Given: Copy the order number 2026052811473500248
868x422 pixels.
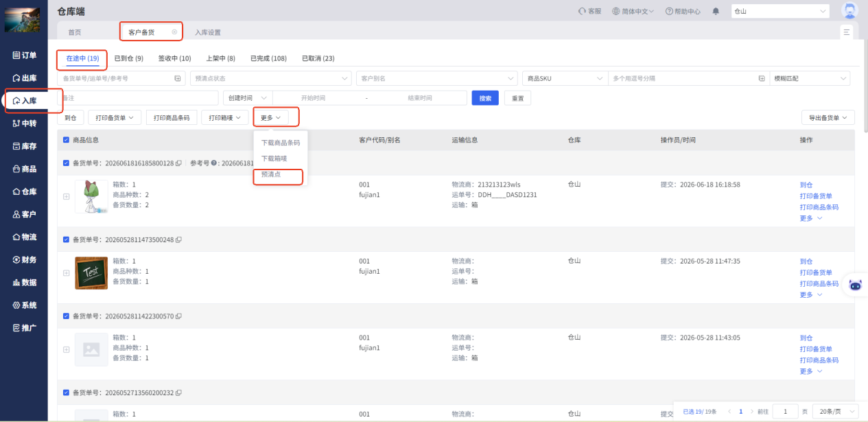Looking at the screenshot, I should tap(178, 239).
